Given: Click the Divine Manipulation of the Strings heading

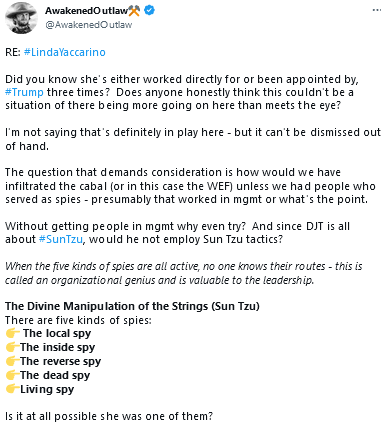Looking at the screenshot, I should click(132, 306).
